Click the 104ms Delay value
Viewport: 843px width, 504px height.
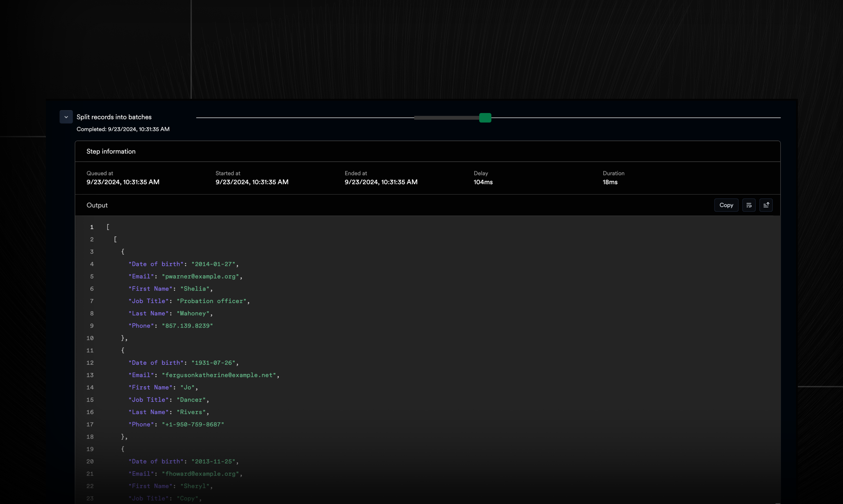click(483, 182)
